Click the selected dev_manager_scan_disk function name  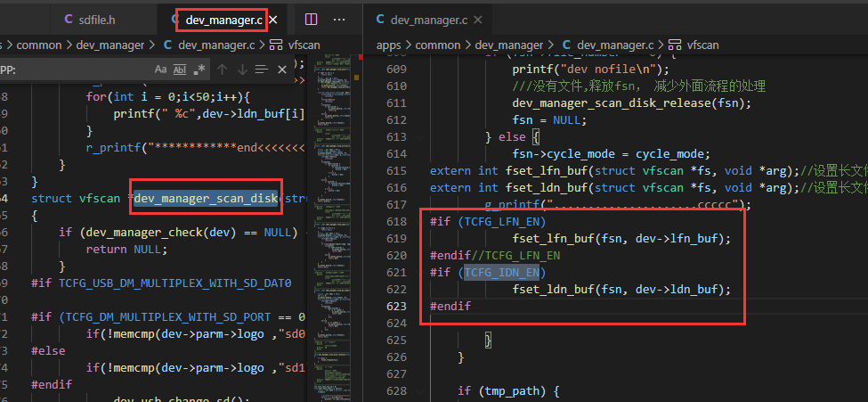(206, 198)
